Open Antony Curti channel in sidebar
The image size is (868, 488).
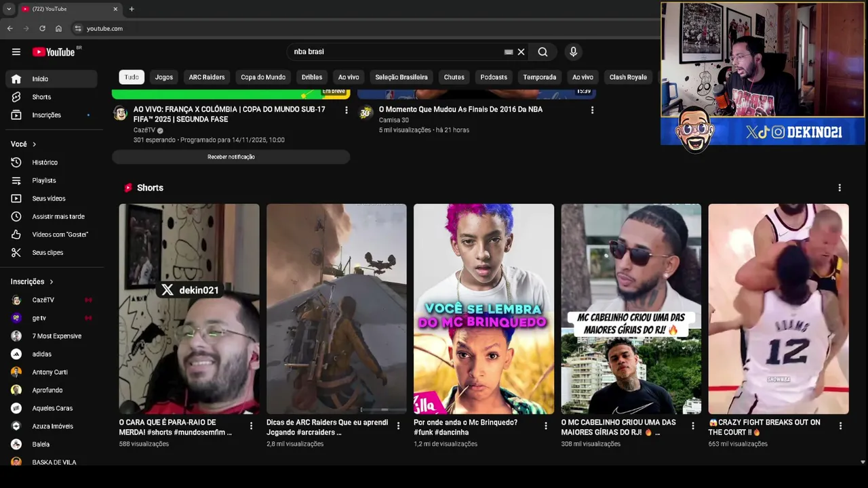tap(51, 372)
